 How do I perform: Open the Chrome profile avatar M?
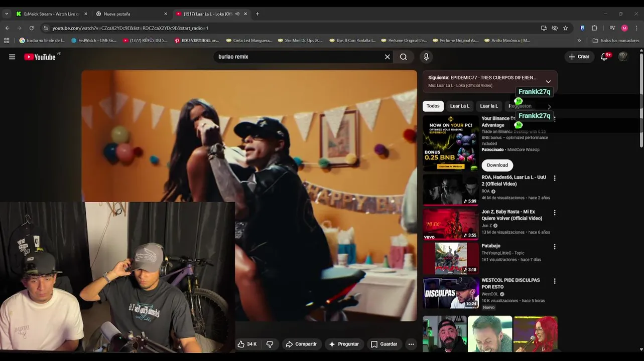(x=624, y=28)
